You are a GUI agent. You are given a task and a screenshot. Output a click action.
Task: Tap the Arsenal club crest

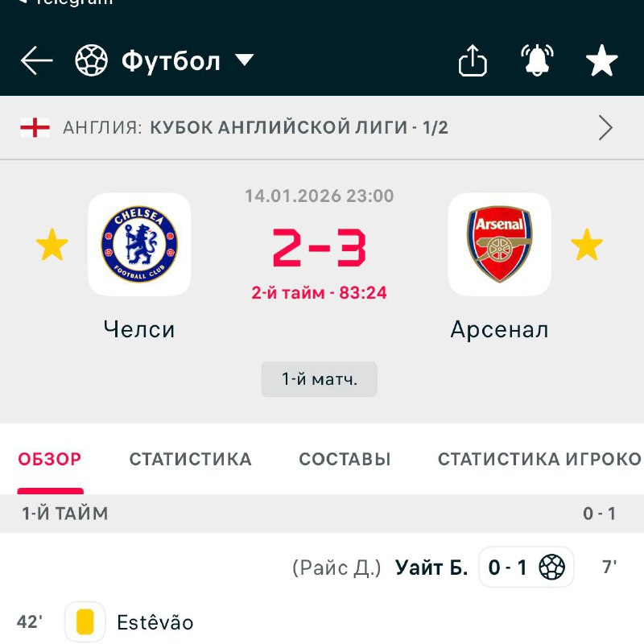tap(499, 245)
